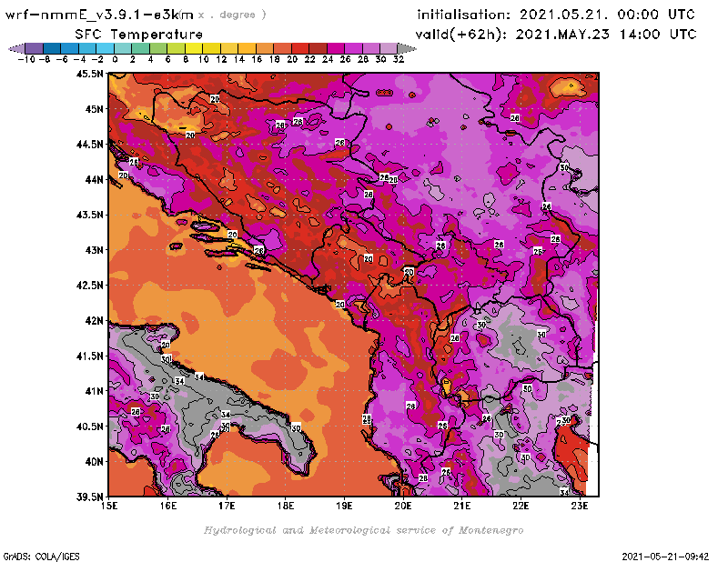Select the colorbar swatch between 26 and 28
The image size is (728, 562).
[x=353, y=48]
